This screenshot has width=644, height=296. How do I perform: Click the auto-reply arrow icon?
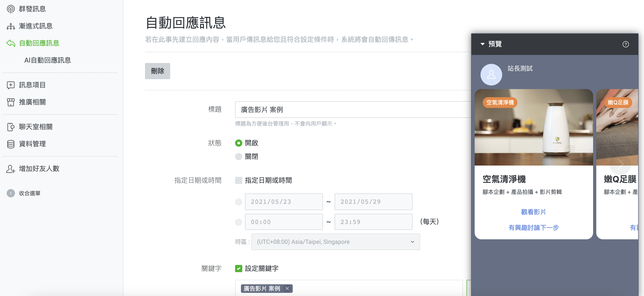click(11, 43)
